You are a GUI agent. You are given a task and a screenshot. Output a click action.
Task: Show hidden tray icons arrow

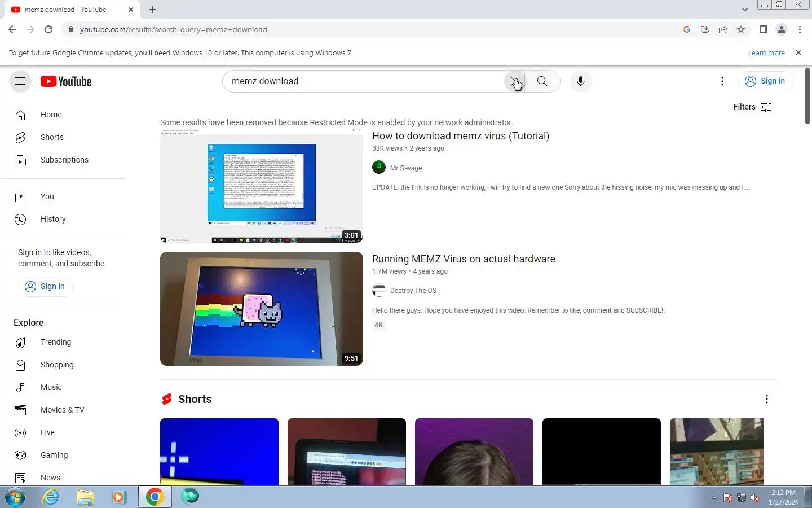(714, 498)
